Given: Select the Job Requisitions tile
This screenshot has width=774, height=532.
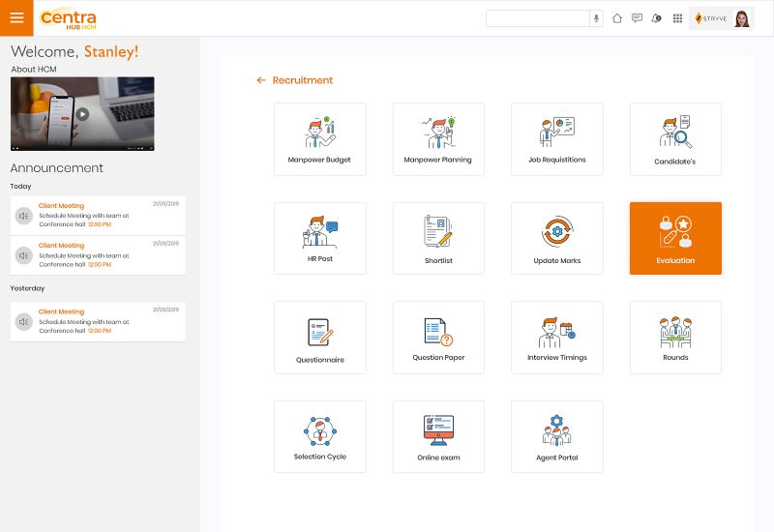Looking at the screenshot, I should coord(556,139).
